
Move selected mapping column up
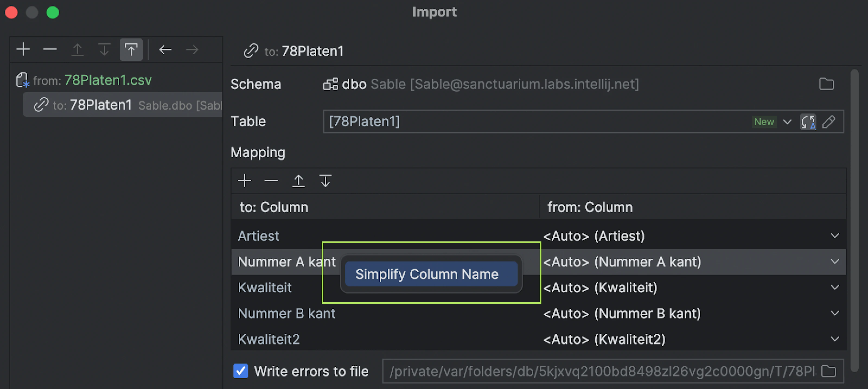coord(298,181)
